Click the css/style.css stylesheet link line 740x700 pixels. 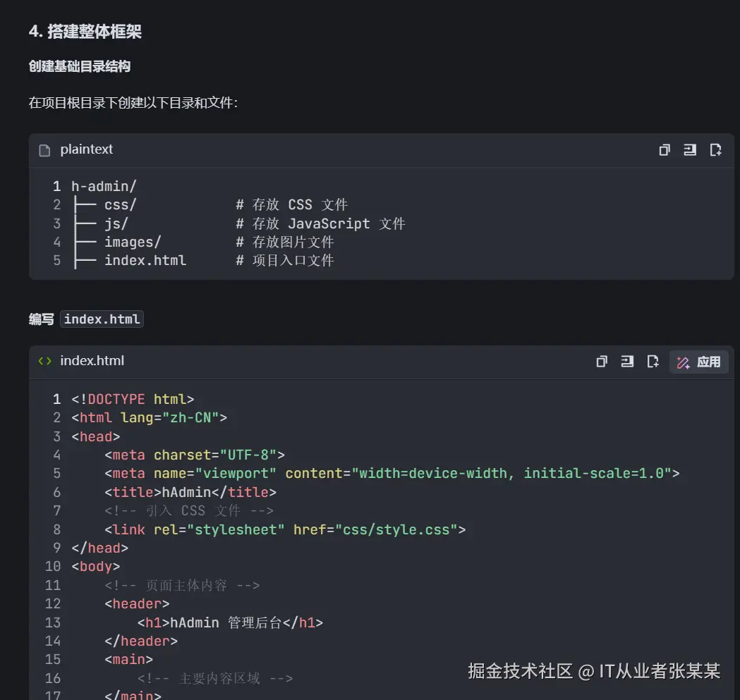tap(285, 529)
